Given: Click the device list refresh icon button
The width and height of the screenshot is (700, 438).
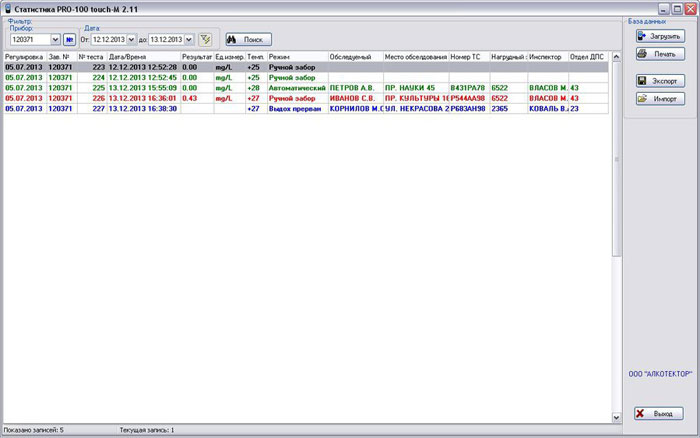Looking at the screenshot, I should point(70,39).
